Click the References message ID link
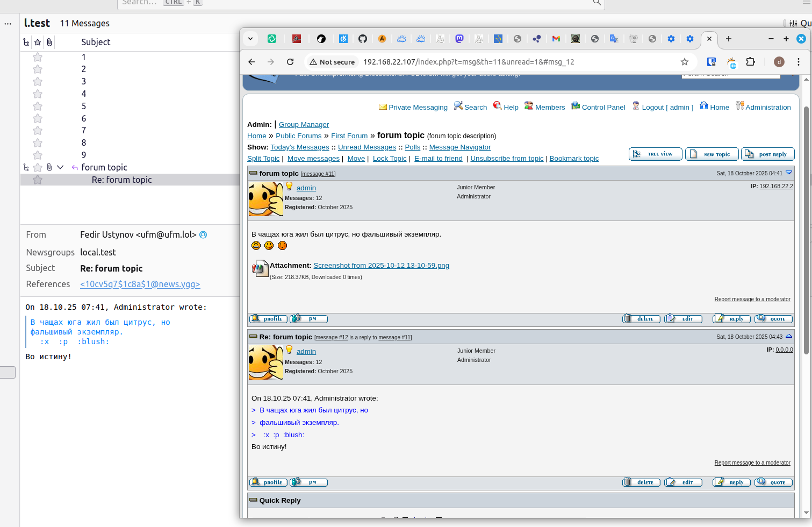812x527 pixels. pos(140,284)
